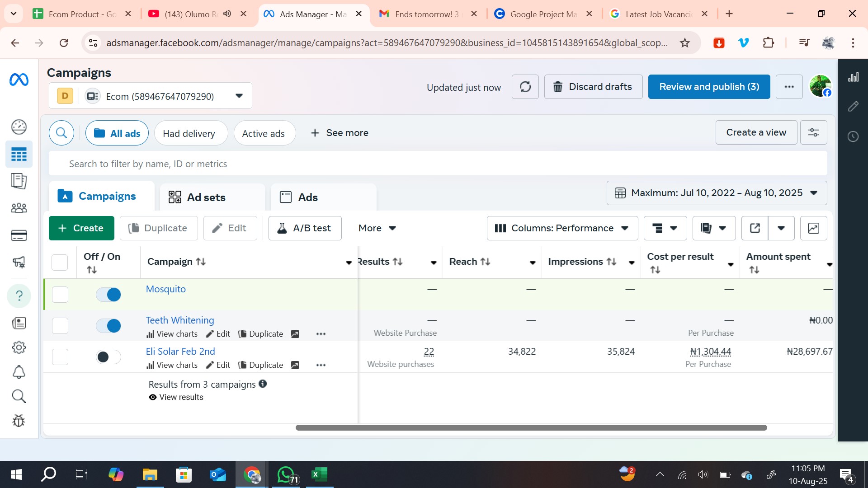Viewport: 868px width, 488px height.
Task: Click A/B test button
Action: click(x=305, y=228)
